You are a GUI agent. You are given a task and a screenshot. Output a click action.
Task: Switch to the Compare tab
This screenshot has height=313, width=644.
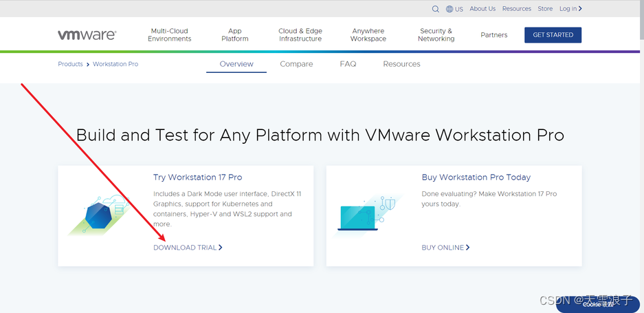point(296,64)
